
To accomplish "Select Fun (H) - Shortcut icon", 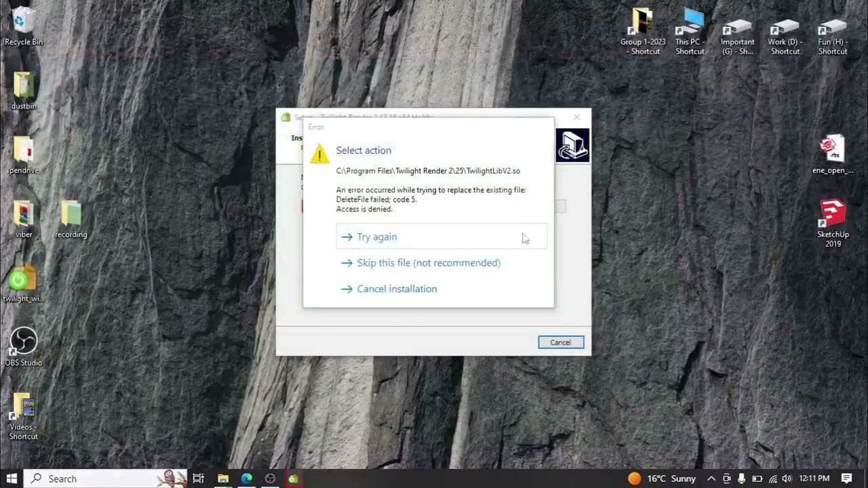I will coord(833,37).
